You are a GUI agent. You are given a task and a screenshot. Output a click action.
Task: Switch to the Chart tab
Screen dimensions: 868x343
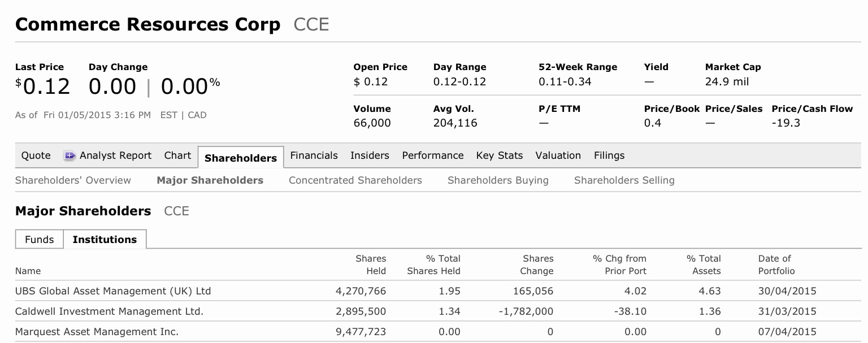[x=177, y=155]
